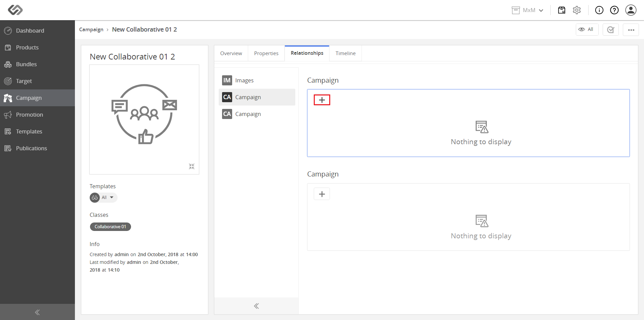
Task: Open the Templates sidebar item
Action: coord(37,131)
